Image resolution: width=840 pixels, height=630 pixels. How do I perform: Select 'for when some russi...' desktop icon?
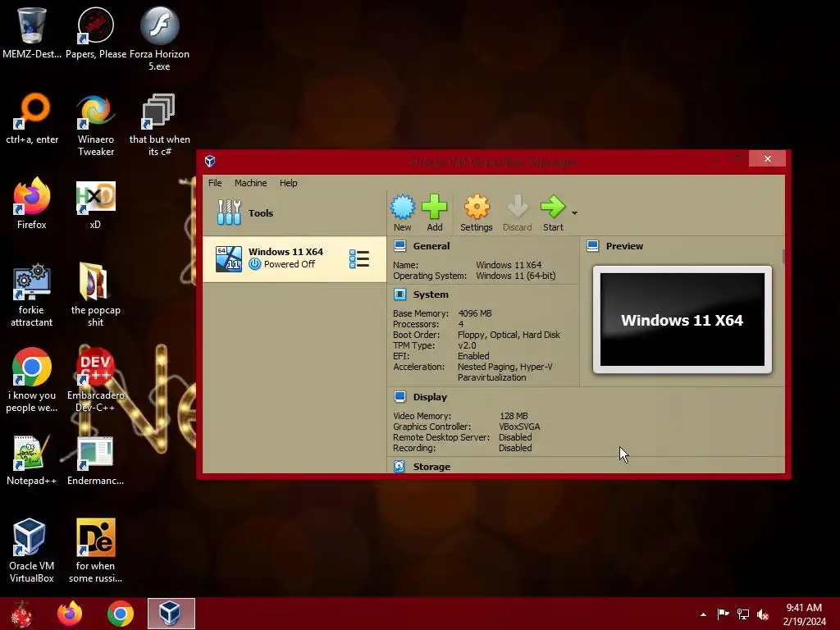coord(95,550)
